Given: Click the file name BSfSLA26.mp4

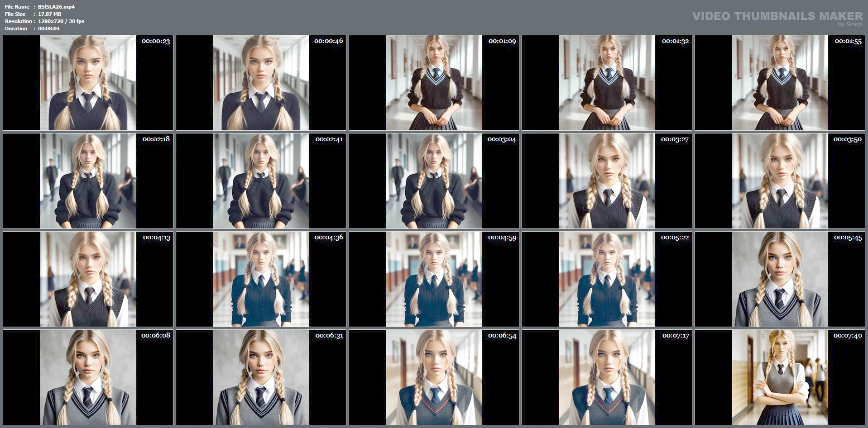Looking at the screenshot, I should pyautogui.click(x=56, y=7).
